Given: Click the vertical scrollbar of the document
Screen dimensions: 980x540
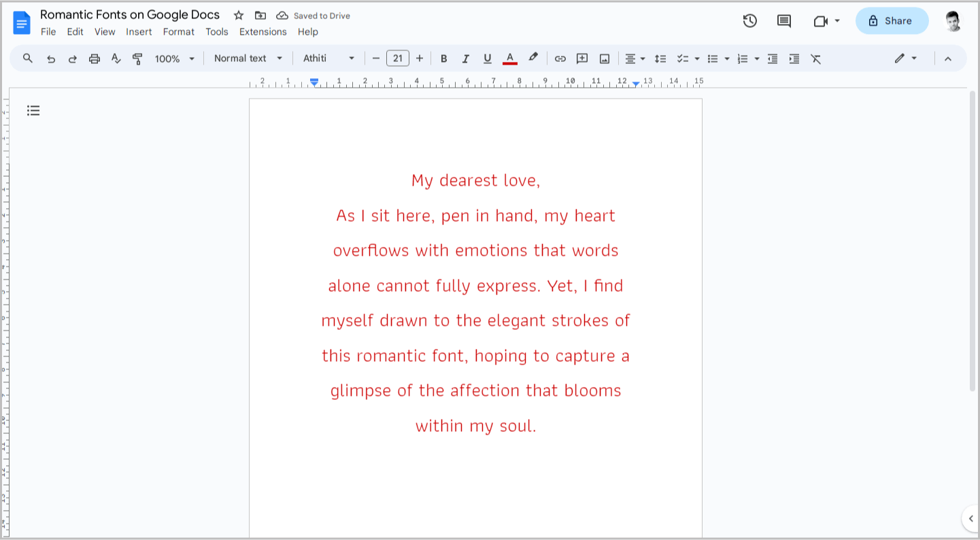Looking at the screenshot, I should click(973, 240).
